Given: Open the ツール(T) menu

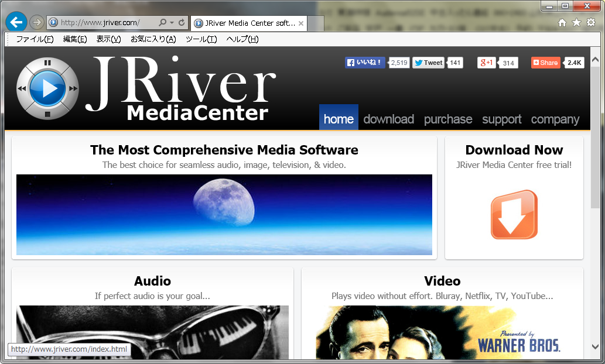Looking at the screenshot, I should click(201, 39).
